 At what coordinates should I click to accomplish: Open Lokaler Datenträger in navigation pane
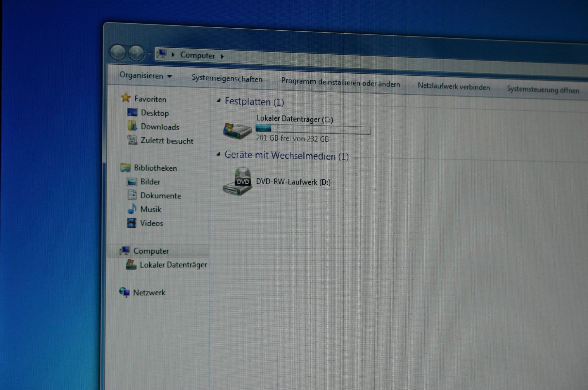173,265
